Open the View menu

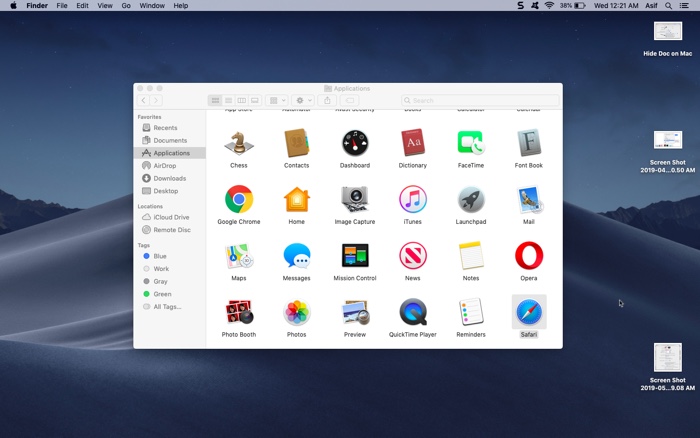tap(105, 5)
